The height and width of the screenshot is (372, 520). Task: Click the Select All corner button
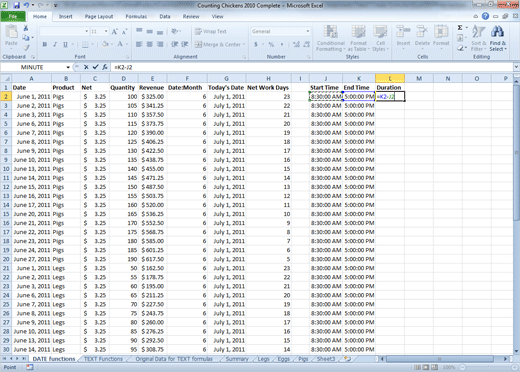[x=6, y=79]
